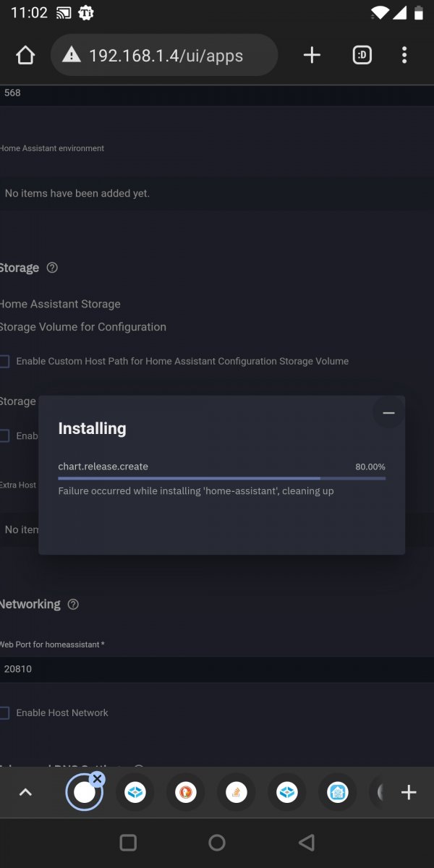This screenshot has width=434, height=868.
Task: Tap the Android back navigation button
Action: (x=307, y=842)
